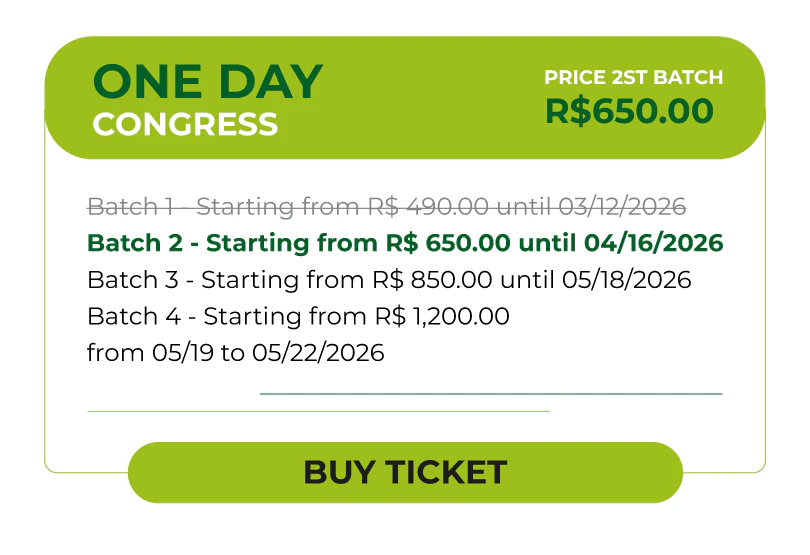Click the BUY TICKET button
Viewport: 810px width, 555px height.
point(405,472)
